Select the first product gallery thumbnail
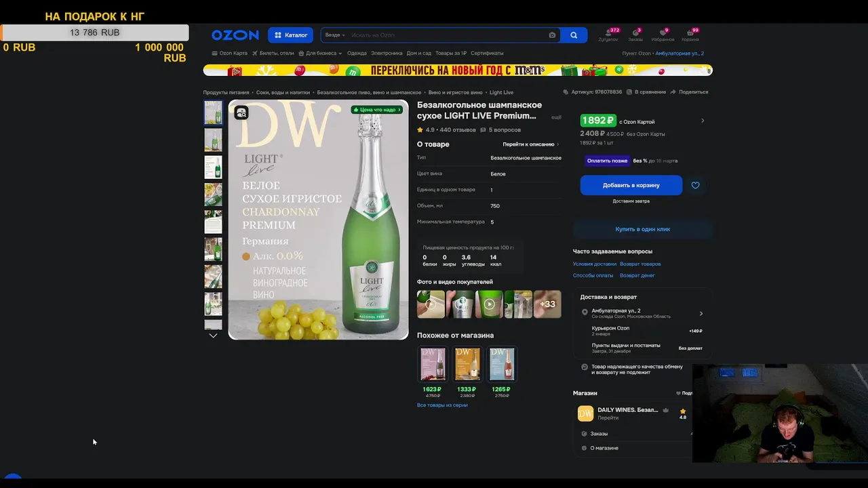Screen dimensions: 868x488 click(213, 113)
